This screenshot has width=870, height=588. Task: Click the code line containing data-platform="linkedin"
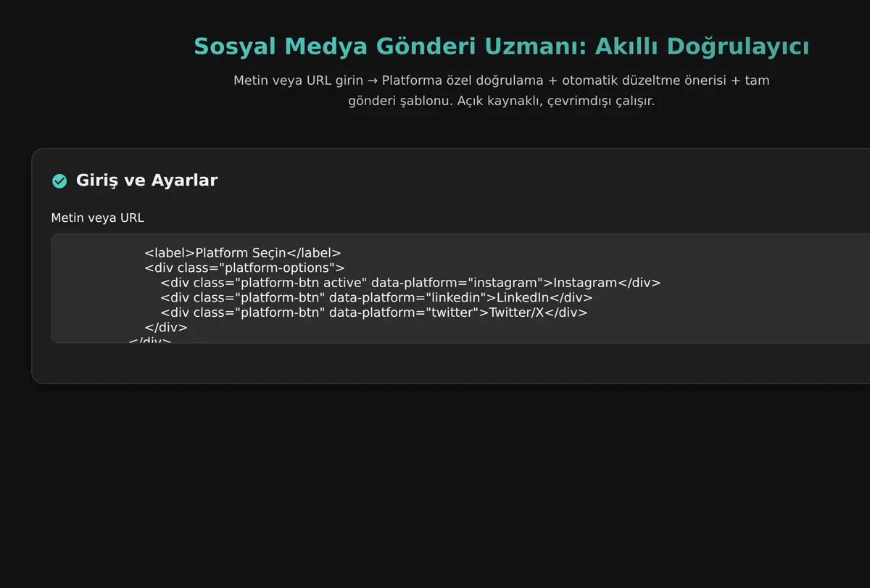coord(377,297)
